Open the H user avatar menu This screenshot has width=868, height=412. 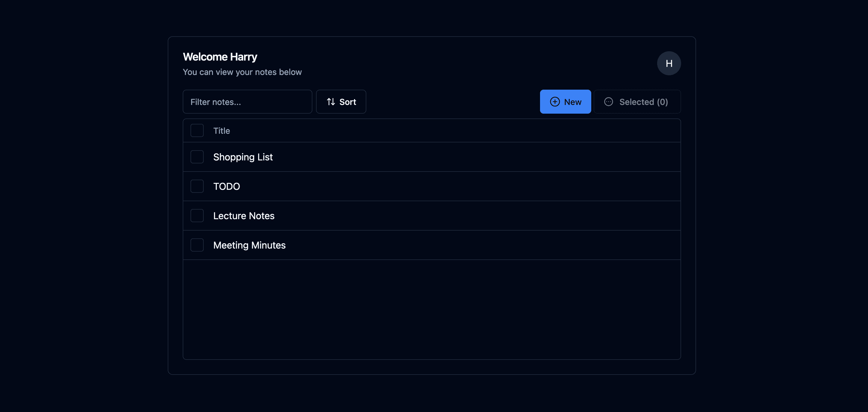[x=669, y=63]
